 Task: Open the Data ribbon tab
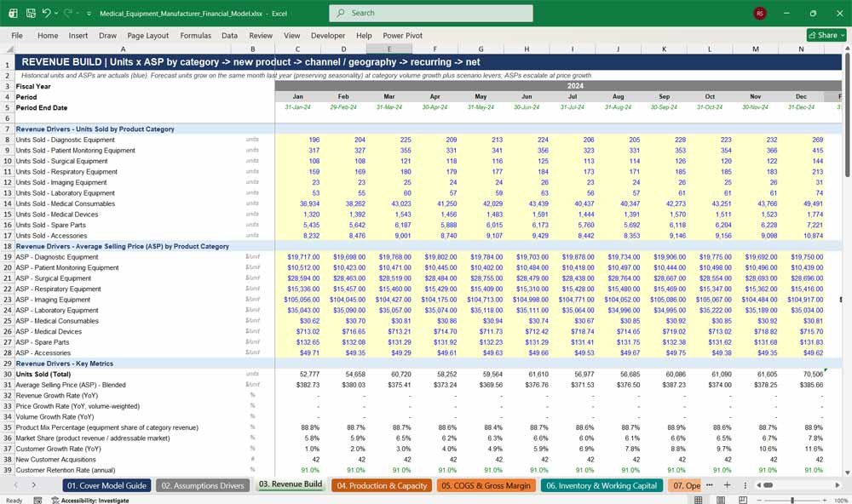[x=229, y=35]
